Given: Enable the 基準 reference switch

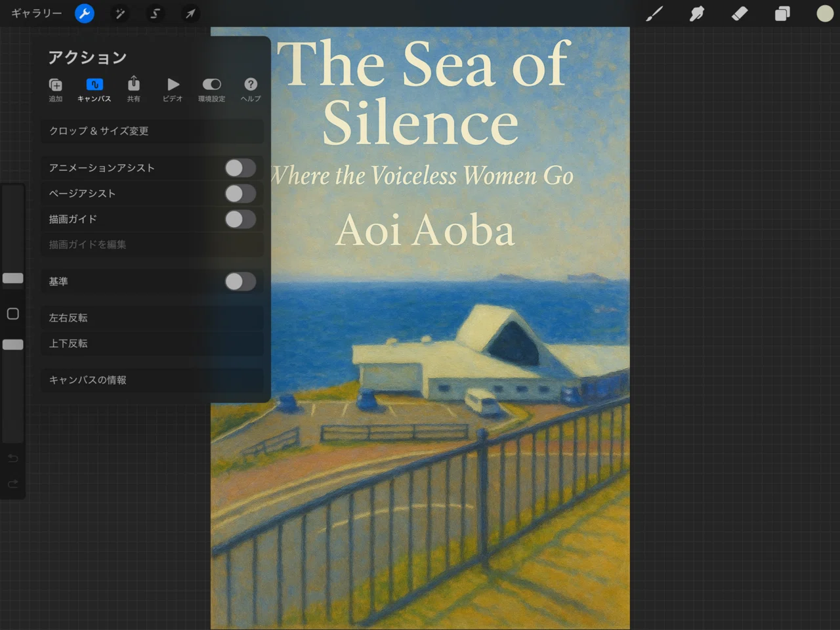Looking at the screenshot, I should (x=240, y=282).
